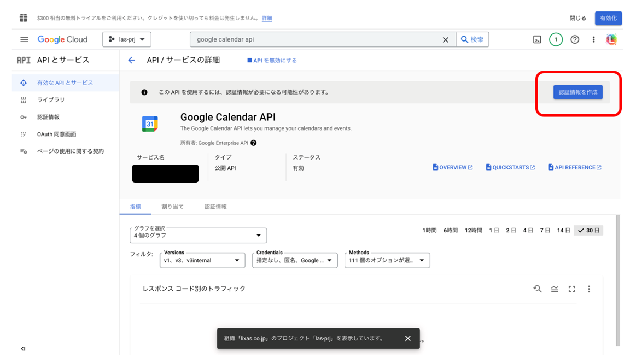Go back with the left arrow
This screenshot has height=364, width=630.
tap(131, 60)
